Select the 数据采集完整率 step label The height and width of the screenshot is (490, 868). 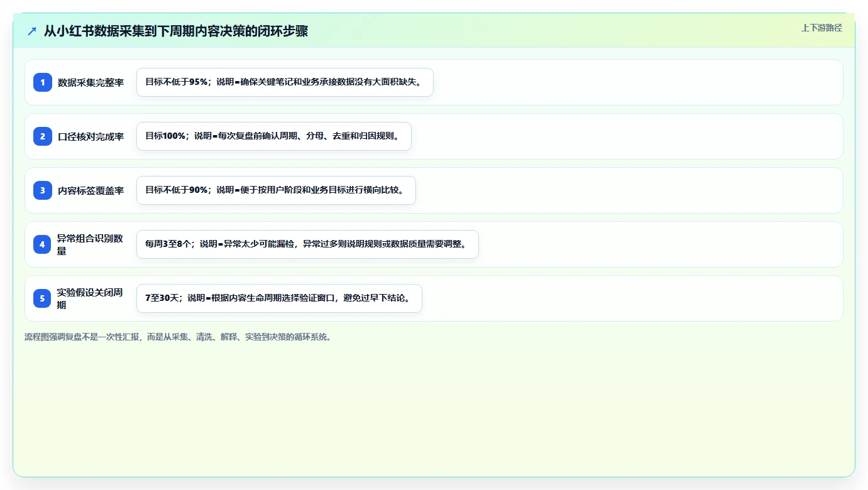pyautogui.click(x=91, y=82)
